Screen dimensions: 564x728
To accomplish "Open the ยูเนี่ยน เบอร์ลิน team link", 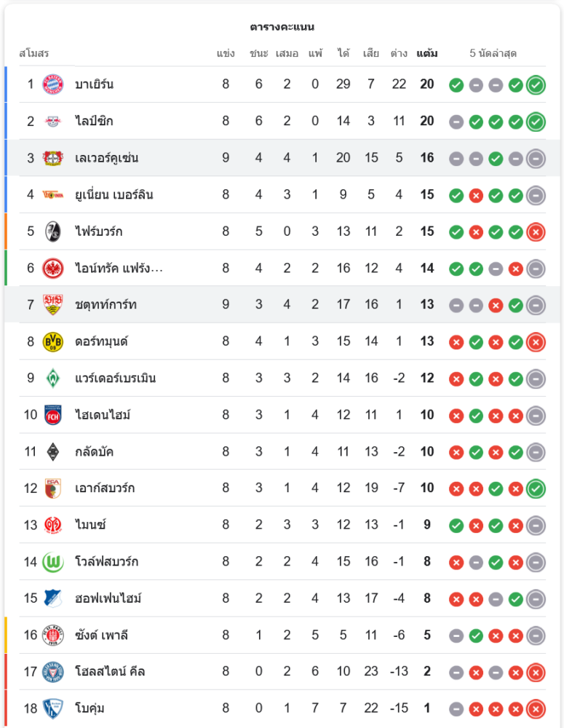I will tap(114, 194).
